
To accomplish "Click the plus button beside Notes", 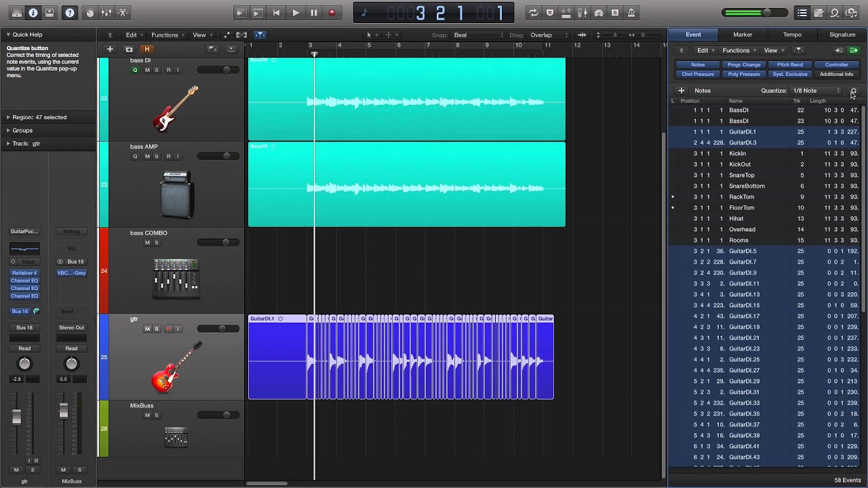I will (682, 90).
